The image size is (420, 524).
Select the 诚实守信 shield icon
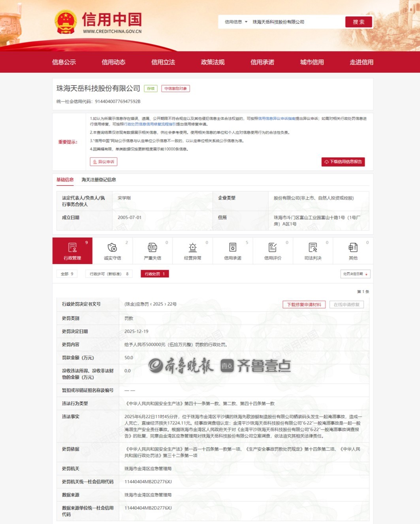tap(112, 248)
